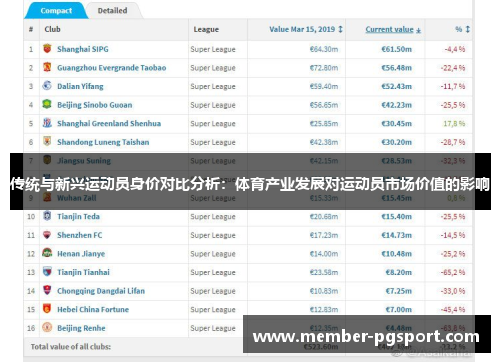Switch to the Compact tab

pos(56,11)
